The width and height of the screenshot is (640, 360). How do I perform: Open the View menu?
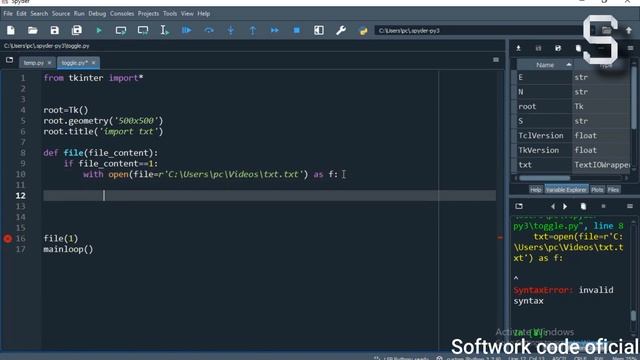(x=187, y=13)
